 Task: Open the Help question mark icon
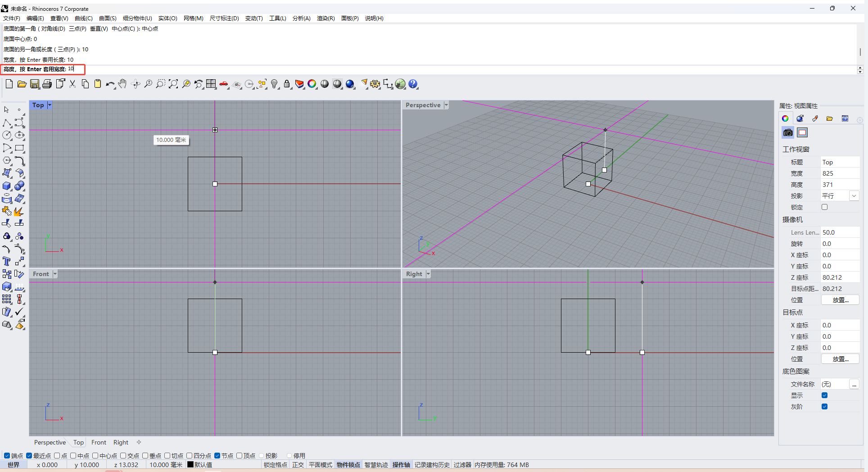[x=413, y=84]
